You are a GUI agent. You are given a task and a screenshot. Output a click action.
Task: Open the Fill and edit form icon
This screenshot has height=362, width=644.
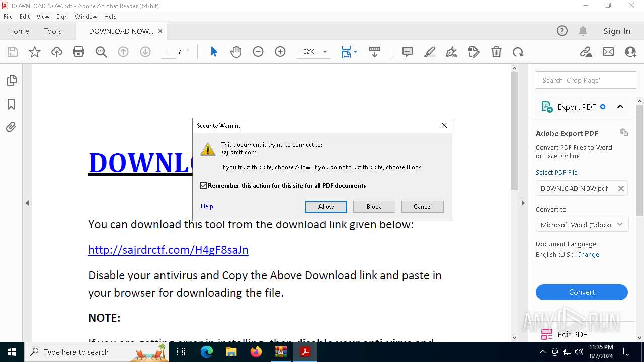coord(474,52)
